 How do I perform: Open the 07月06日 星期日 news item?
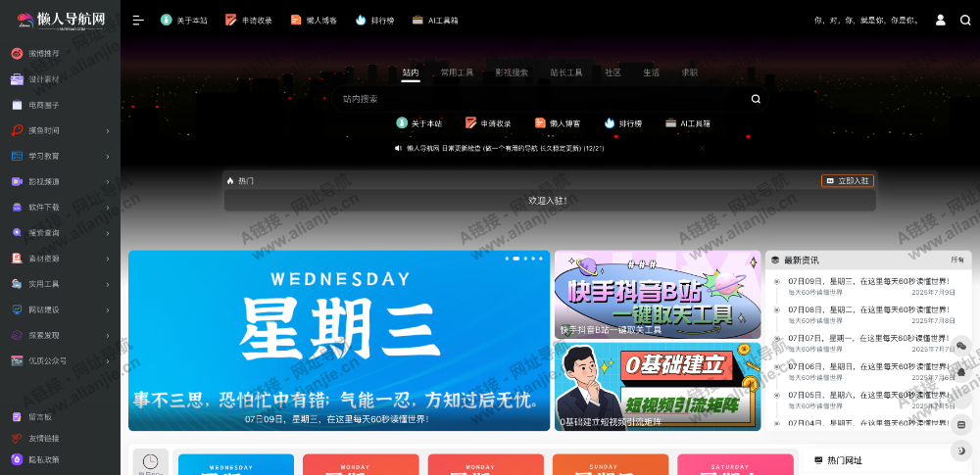pyautogui.click(x=868, y=366)
